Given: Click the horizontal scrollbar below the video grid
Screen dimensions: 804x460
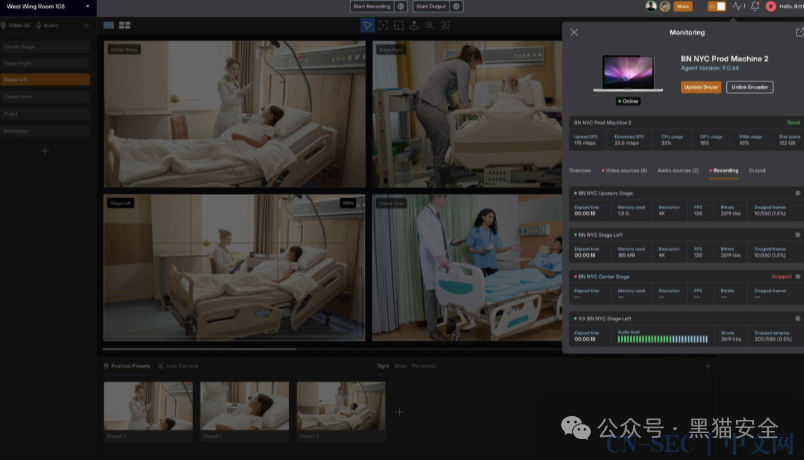Looking at the screenshot, I should [199, 349].
